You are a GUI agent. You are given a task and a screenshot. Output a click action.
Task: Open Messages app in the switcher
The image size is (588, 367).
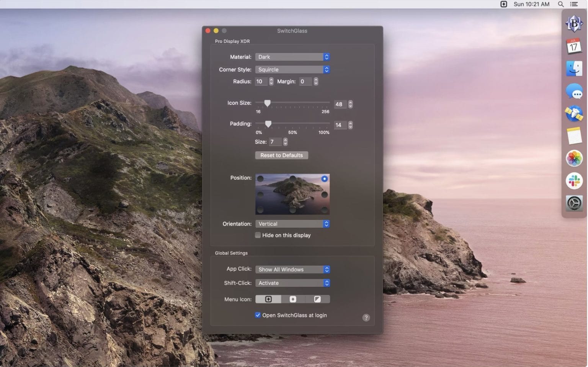574,92
